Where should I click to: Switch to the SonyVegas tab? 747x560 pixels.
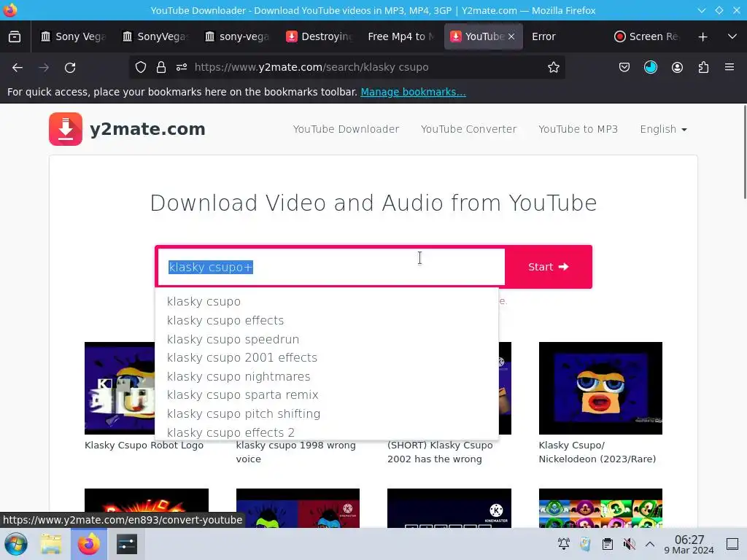(155, 36)
